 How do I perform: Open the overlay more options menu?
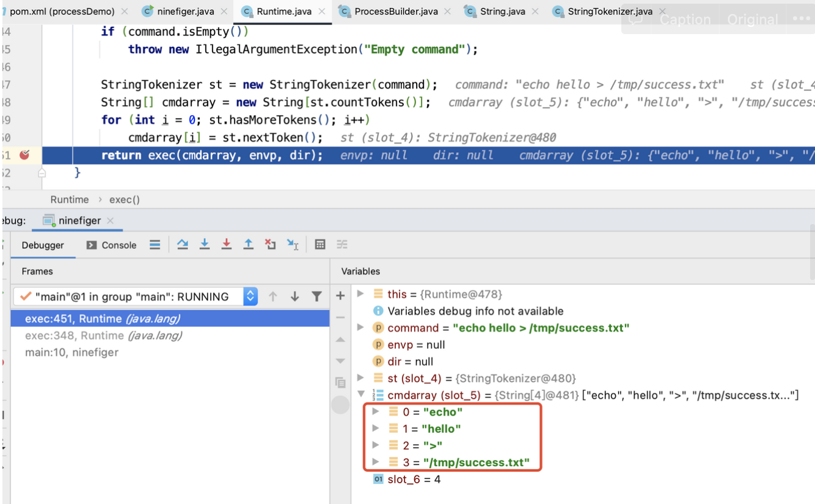802,18
